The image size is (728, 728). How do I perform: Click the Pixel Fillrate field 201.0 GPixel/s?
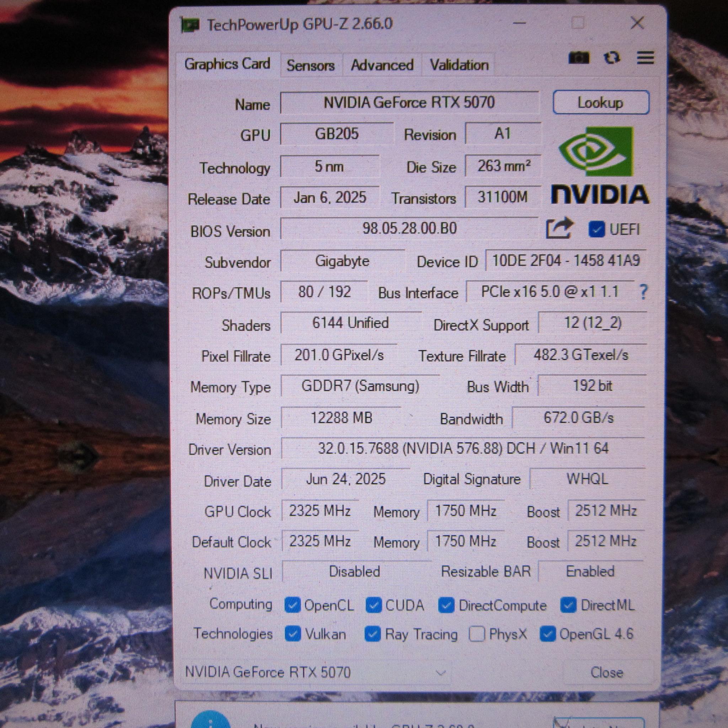tap(339, 355)
